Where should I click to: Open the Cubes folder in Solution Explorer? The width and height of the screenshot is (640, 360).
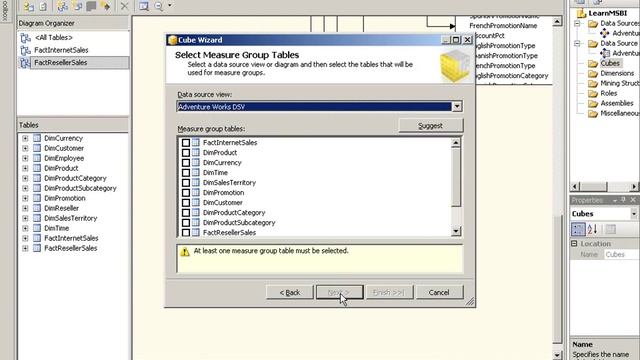(593, 63)
